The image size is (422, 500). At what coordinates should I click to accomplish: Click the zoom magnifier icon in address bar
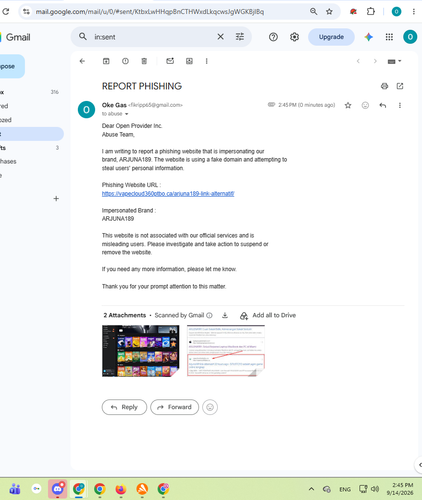(x=313, y=12)
